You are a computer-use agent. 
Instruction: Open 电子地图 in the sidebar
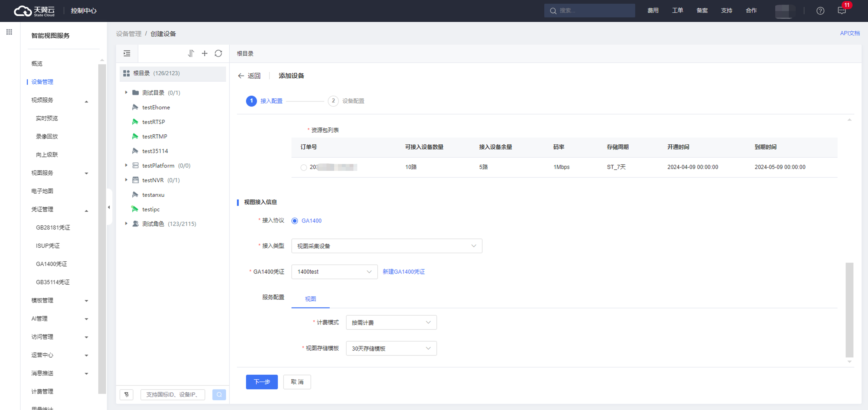[42, 191]
